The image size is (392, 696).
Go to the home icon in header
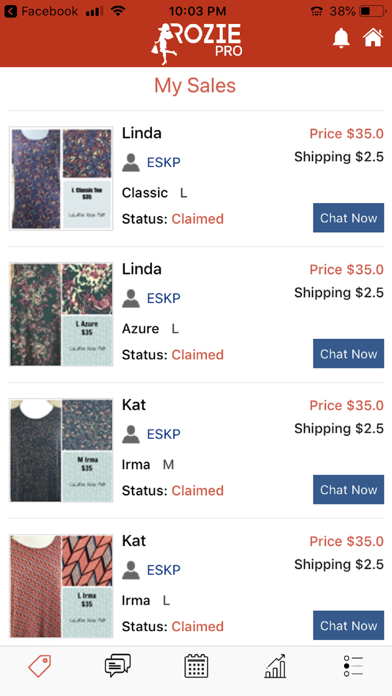click(x=373, y=38)
